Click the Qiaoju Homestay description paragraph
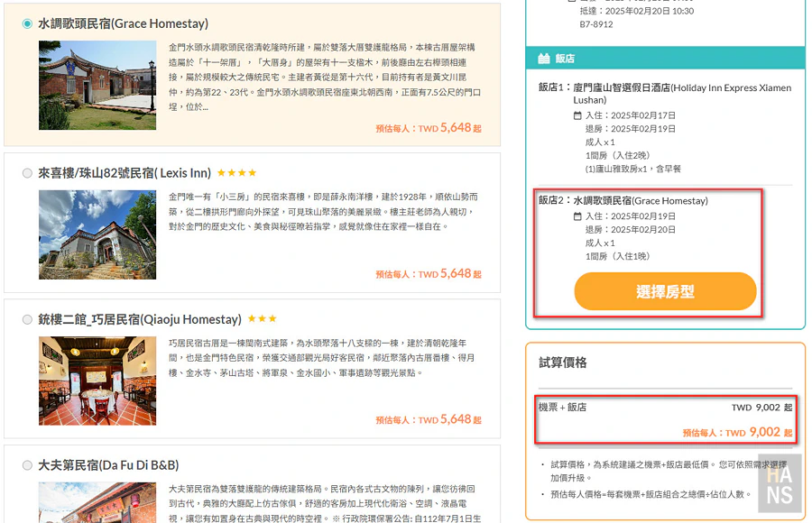 click(321, 358)
